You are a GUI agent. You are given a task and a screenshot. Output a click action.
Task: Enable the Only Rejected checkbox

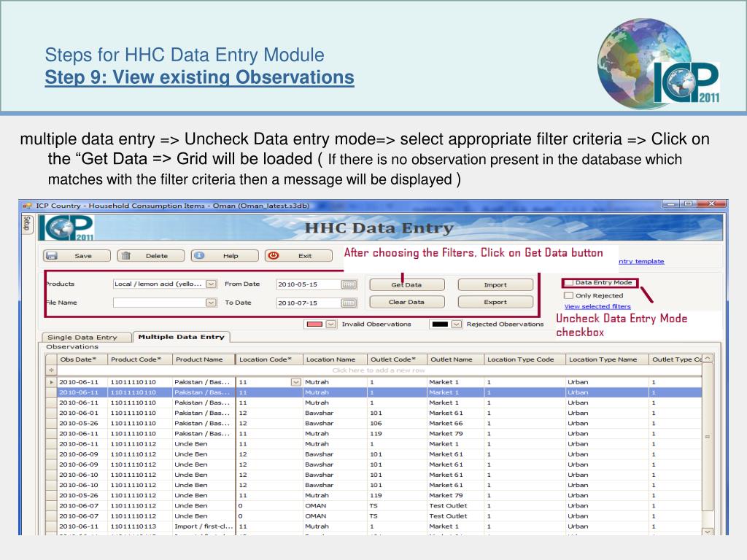click(x=569, y=295)
